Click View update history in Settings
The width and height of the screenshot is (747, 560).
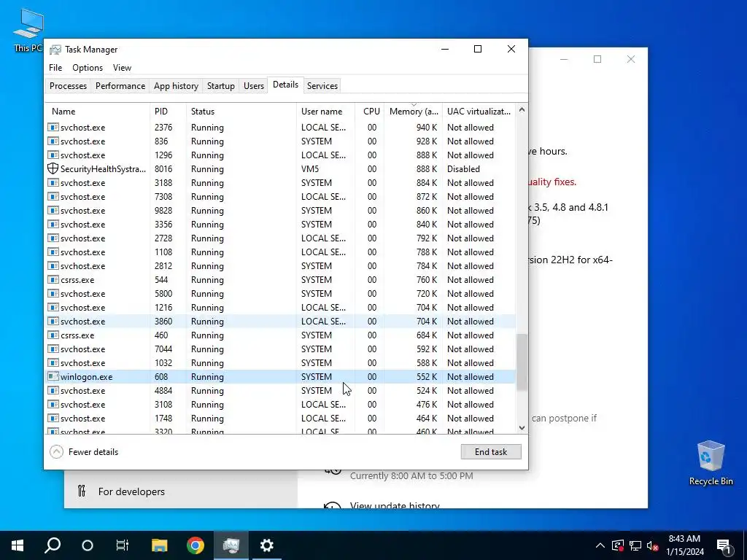pyautogui.click(x=395, y=505)
